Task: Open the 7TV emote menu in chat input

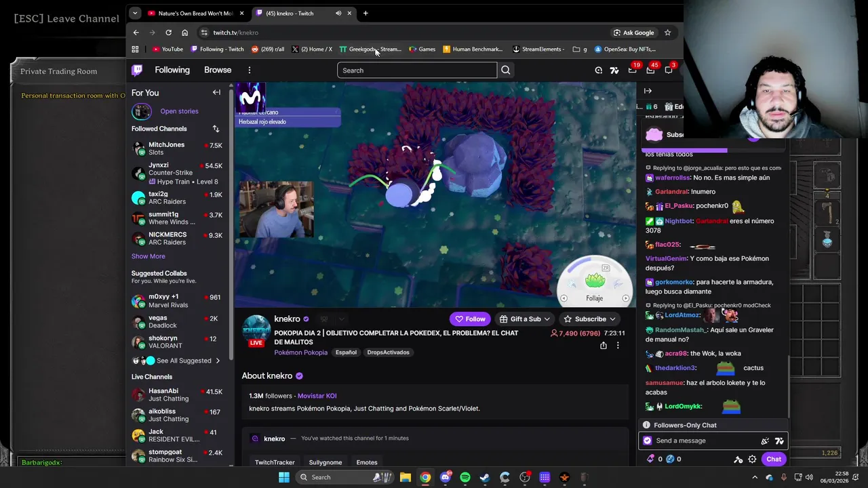Action: (779, 441)
